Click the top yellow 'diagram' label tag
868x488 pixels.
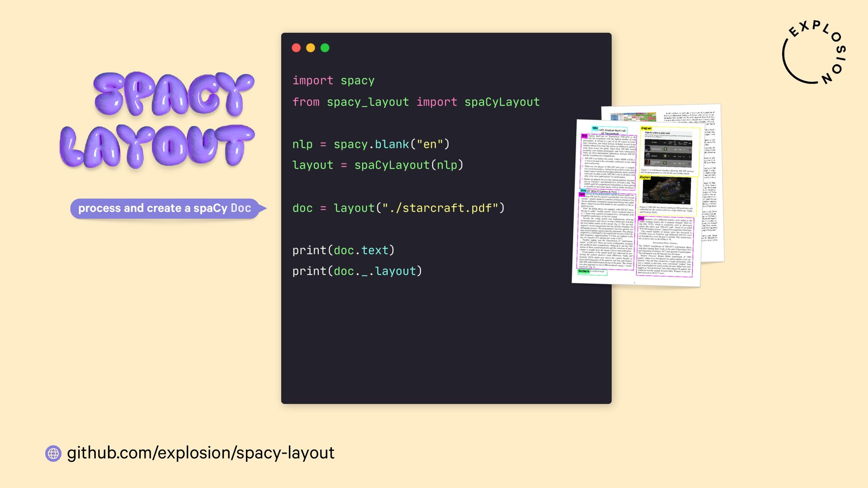point(646,129)
